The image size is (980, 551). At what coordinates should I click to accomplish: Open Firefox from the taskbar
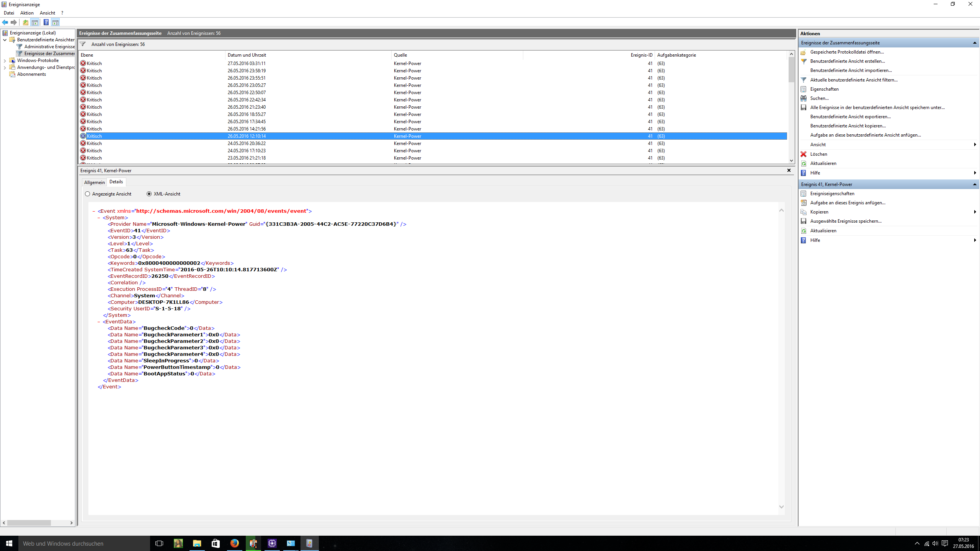[235, 543]
